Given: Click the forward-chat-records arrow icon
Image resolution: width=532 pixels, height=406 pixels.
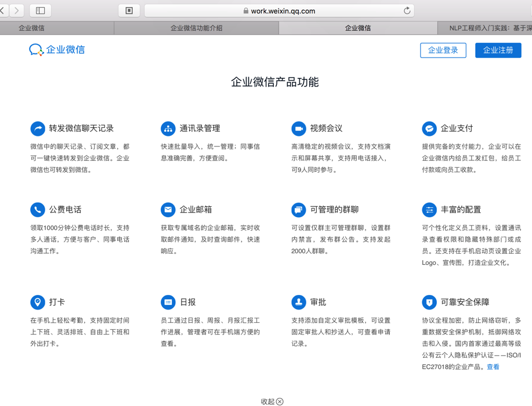Looking at the screenshot, I should pos(38,129).
